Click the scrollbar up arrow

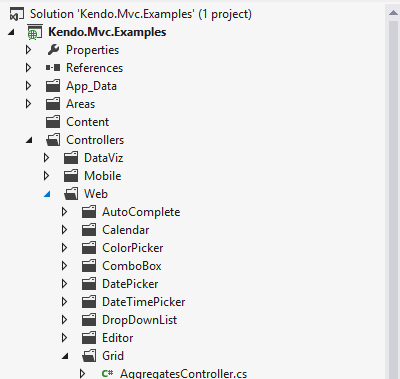point(393,13)
